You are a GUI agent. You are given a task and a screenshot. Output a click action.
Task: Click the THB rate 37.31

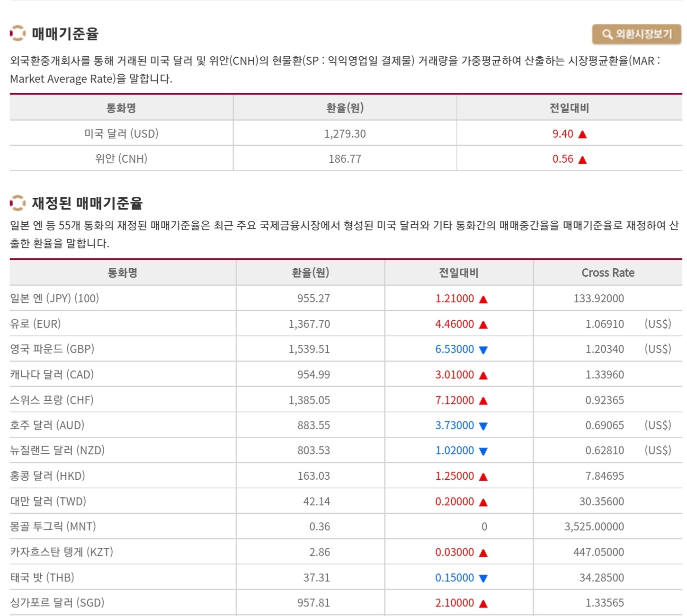(316, 578)
